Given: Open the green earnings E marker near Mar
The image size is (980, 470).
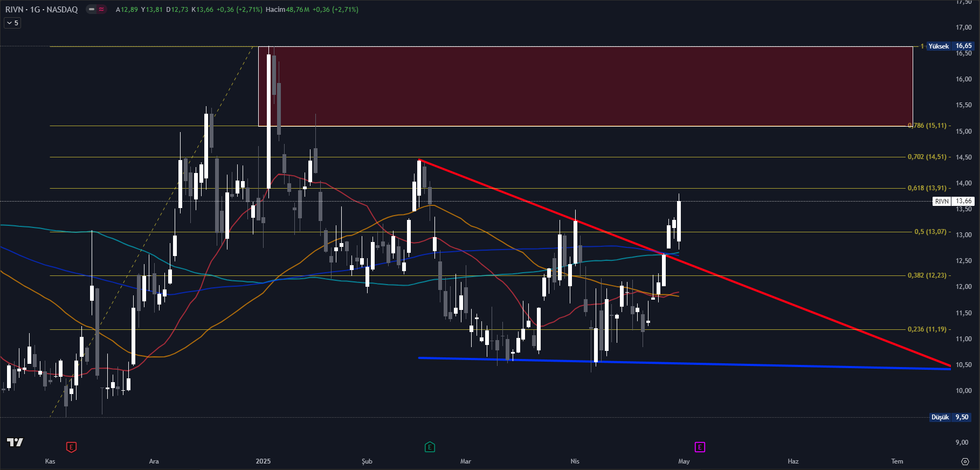Looking at the screenshot, I should (430, 447).
